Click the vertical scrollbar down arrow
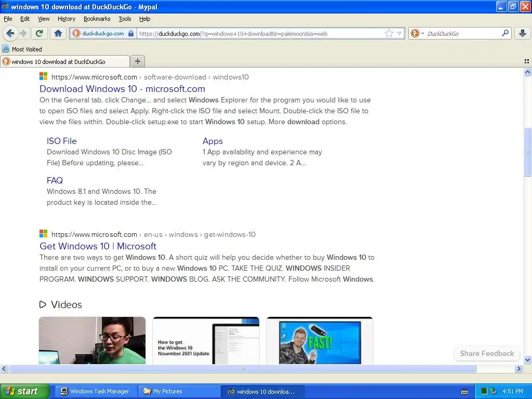The height and width of the screenshot is (399, 532). (x=527, y=360)
